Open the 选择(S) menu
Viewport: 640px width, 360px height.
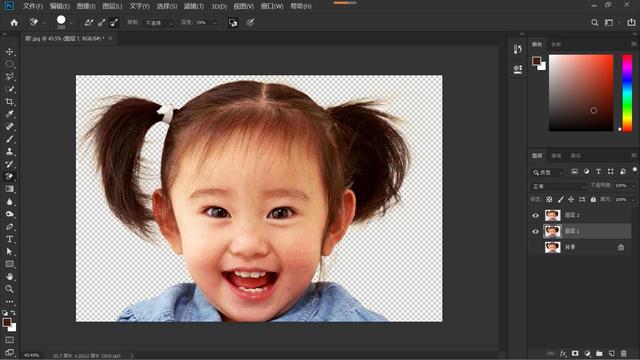coord(167,6)
